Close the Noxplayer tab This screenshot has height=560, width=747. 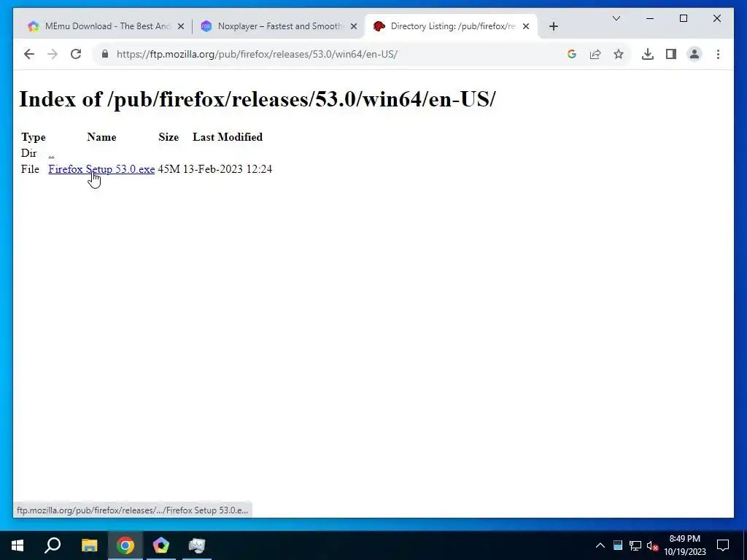(x=354, y=27)
